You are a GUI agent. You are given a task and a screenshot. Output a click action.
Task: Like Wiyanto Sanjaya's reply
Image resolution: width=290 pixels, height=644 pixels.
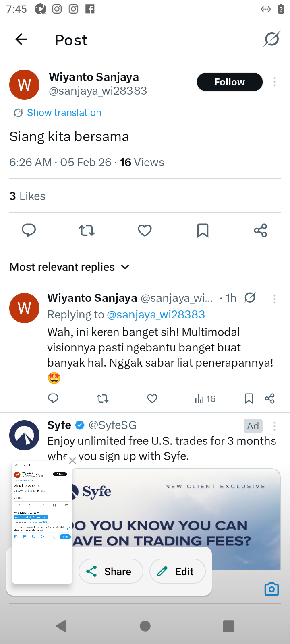[152, 398]
